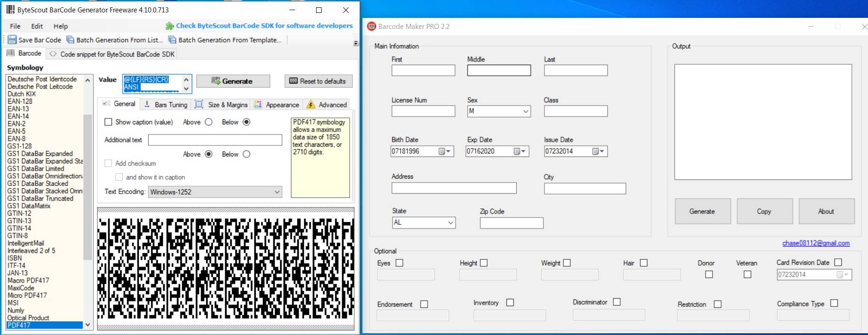Click the Save Bar Code disk icon
868x335 pixels.
[12, 40]
